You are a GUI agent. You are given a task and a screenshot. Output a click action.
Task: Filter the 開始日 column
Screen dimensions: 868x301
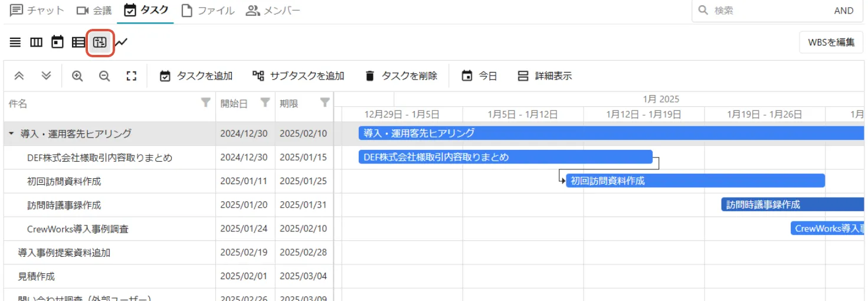pos(266,103)
